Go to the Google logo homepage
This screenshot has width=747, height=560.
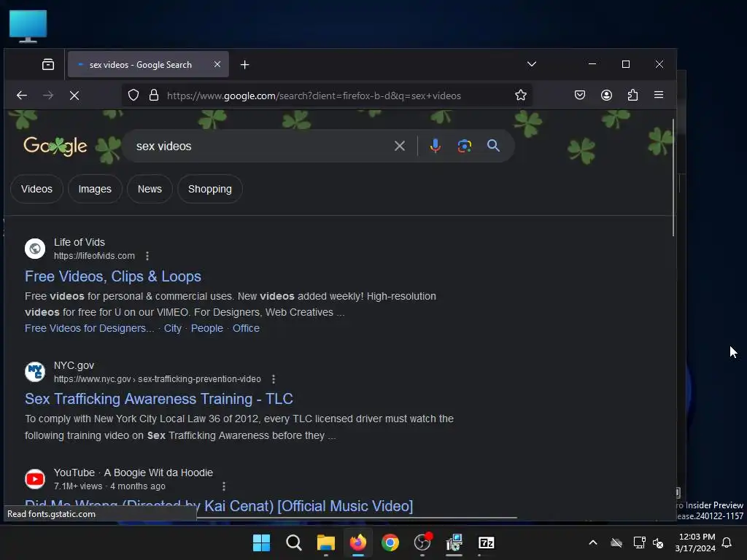(x=55, y=146)
